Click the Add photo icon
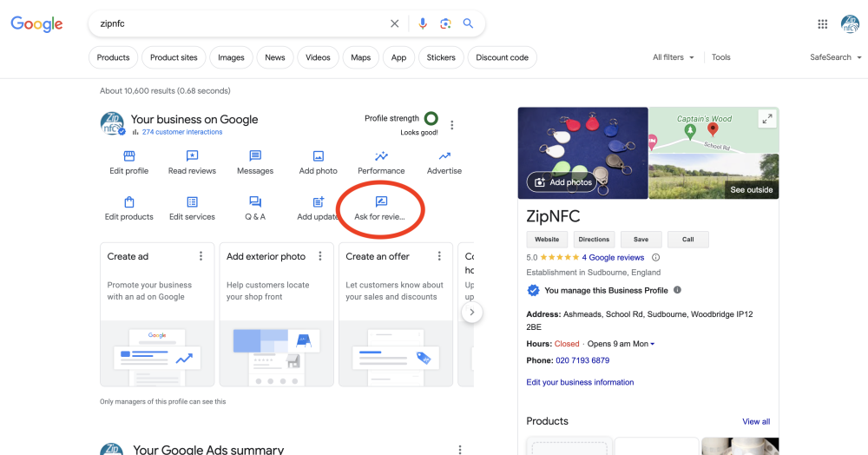Viewport: 868px width, 455px height. tap(319, 156)
